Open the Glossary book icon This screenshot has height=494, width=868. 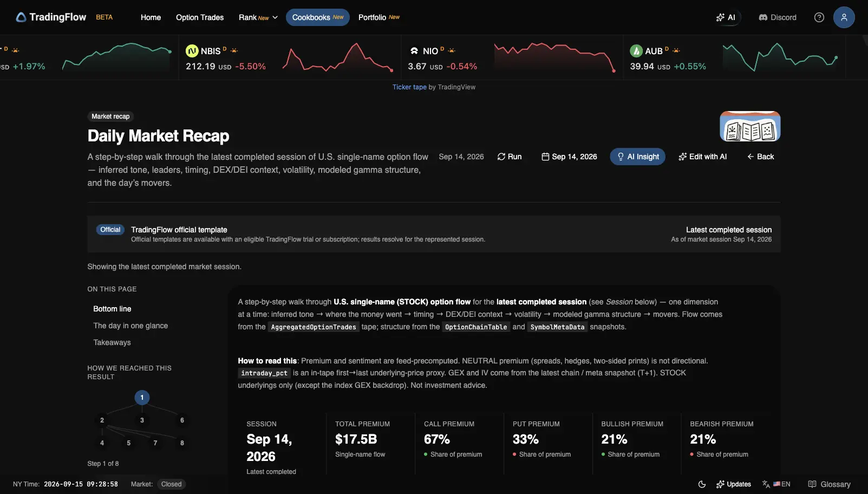[x=829, y=484]
